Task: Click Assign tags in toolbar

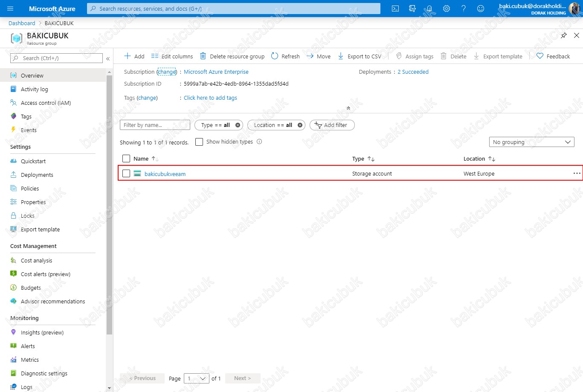Action: pyautogui.click(x=415, y=56)
